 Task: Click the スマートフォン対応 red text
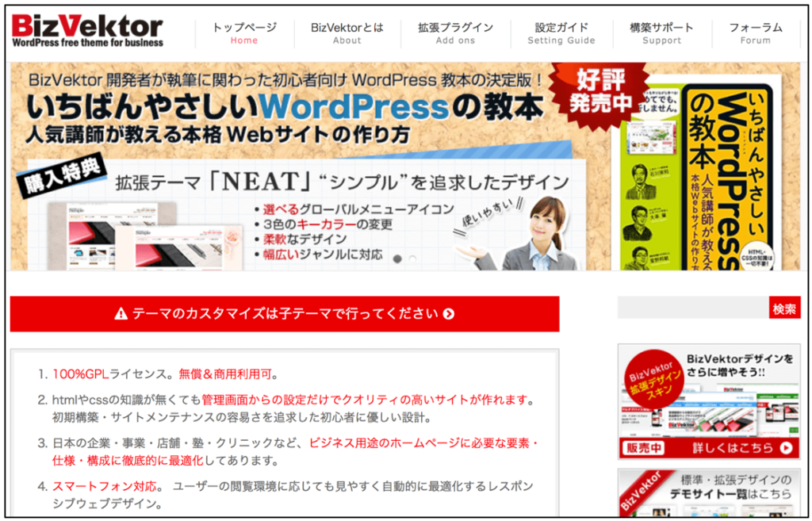coord(104,486)
